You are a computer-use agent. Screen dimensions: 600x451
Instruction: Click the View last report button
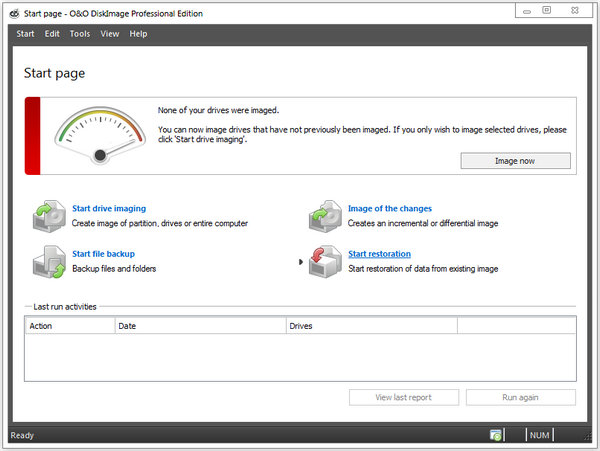pyautogui.click(x=403, y=397)
